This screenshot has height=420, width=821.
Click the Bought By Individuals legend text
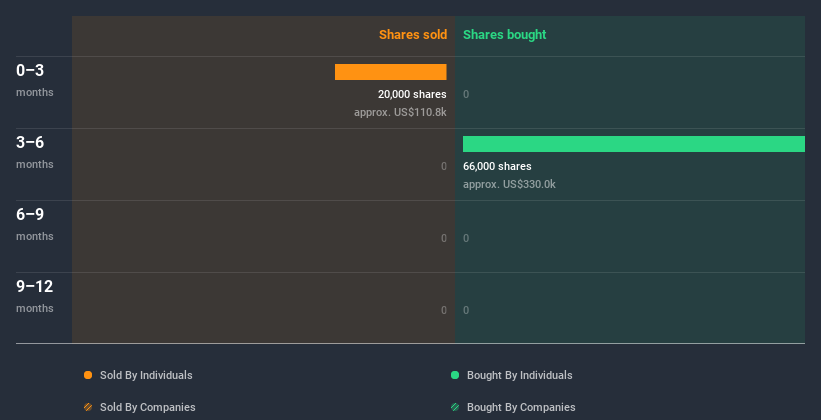(519, 375)
